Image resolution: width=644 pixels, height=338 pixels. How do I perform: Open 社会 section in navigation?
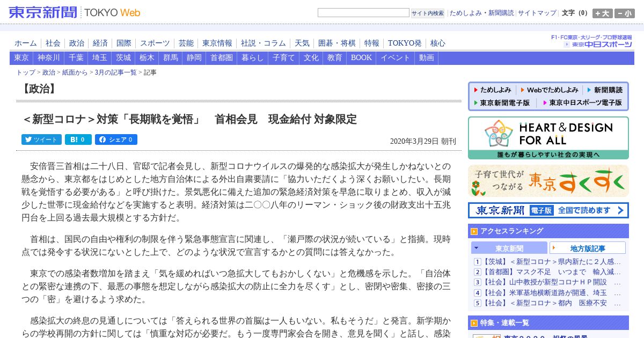53,43
